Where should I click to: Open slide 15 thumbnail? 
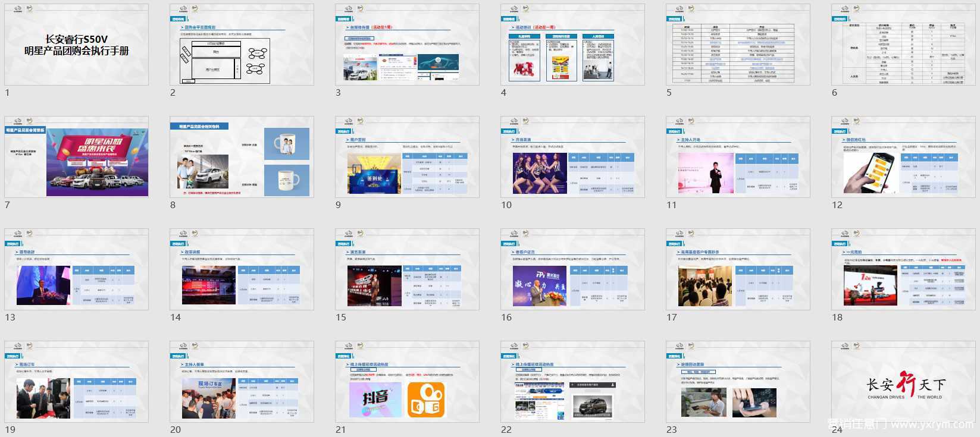point(407,269)
